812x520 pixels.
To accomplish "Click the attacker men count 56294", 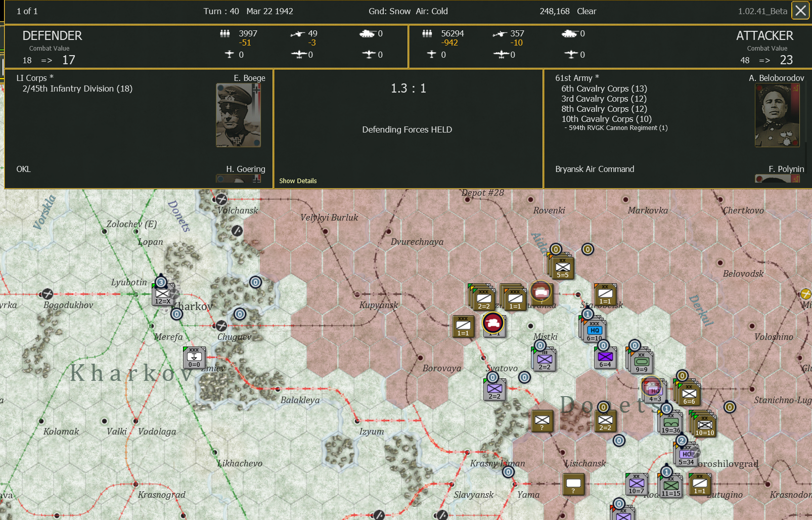I will click(x=452, y=33).
